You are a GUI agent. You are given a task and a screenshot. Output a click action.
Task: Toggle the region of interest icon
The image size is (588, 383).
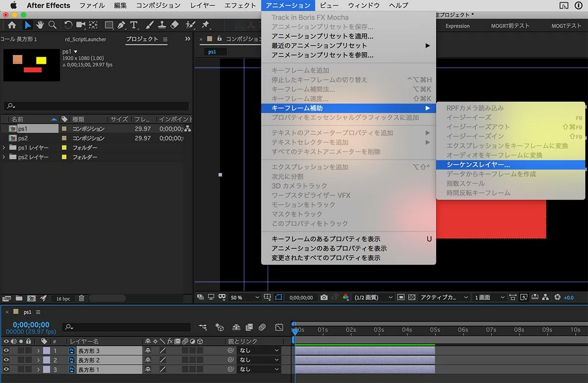400,297
